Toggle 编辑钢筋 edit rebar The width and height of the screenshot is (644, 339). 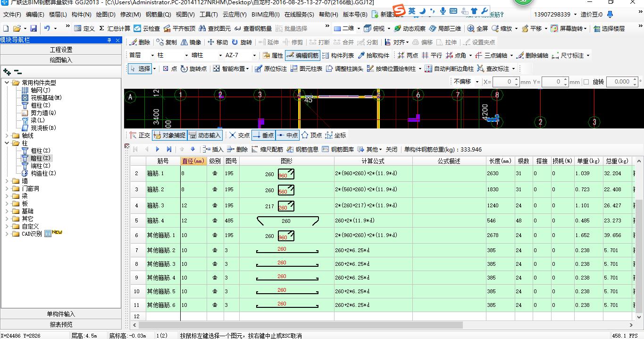[302, 55]
